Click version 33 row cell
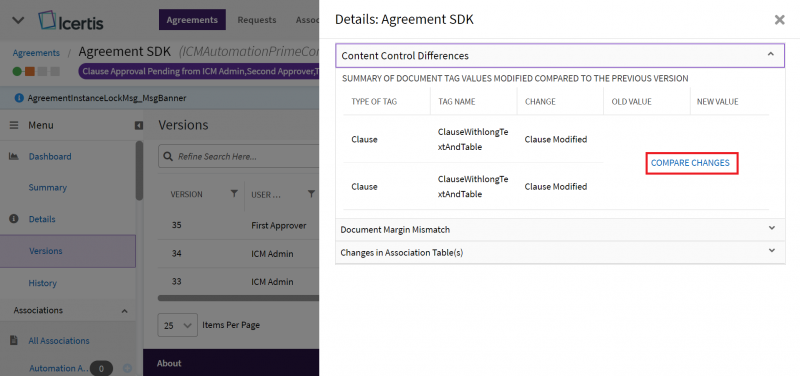The width and height of the screenshot is (800, 376). (x=177, y=282)
